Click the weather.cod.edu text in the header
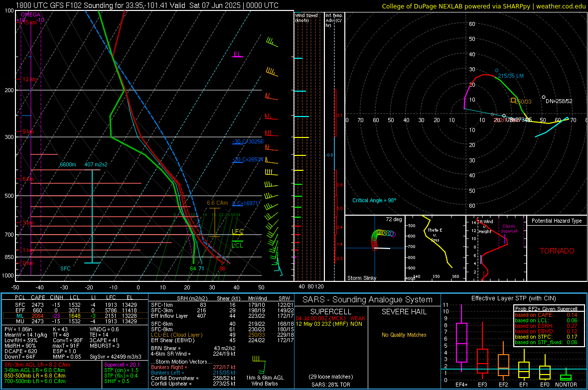The image size is (588, 390). pyautogui.click(x=561, y=6)
